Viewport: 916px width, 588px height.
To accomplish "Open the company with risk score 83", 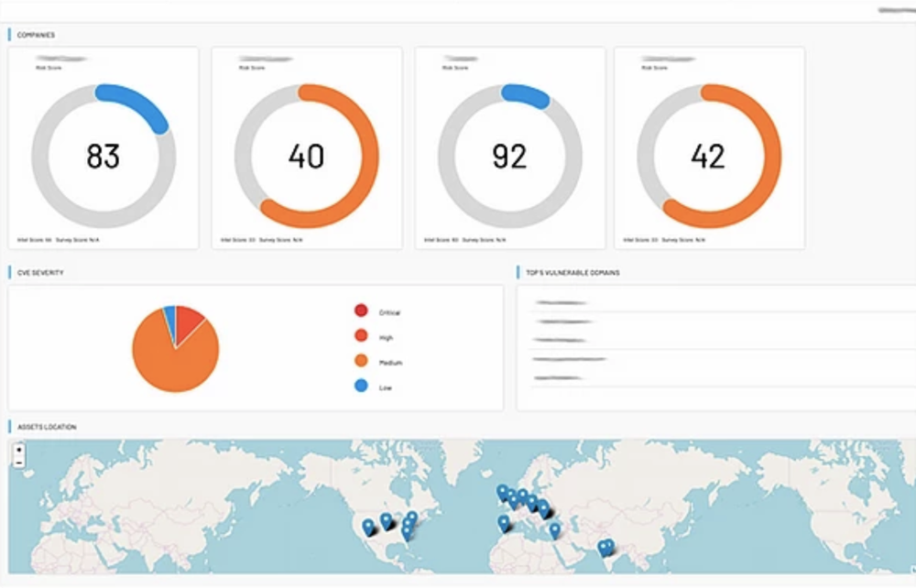I will [104, 148].
